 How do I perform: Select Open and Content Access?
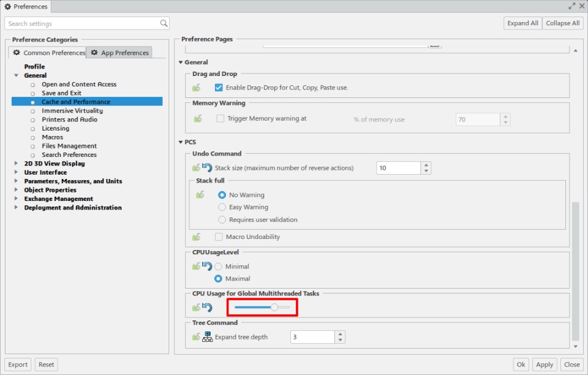(x=79, y=85)
